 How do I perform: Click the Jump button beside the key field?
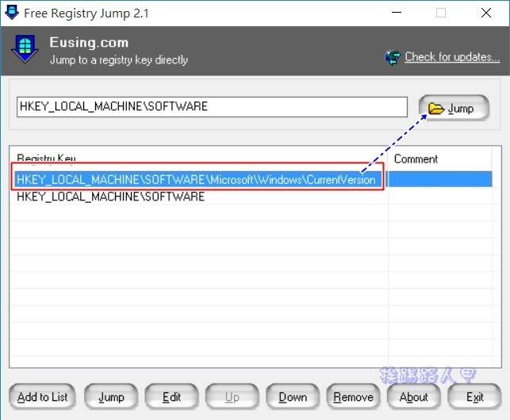[x=454, y=108]
